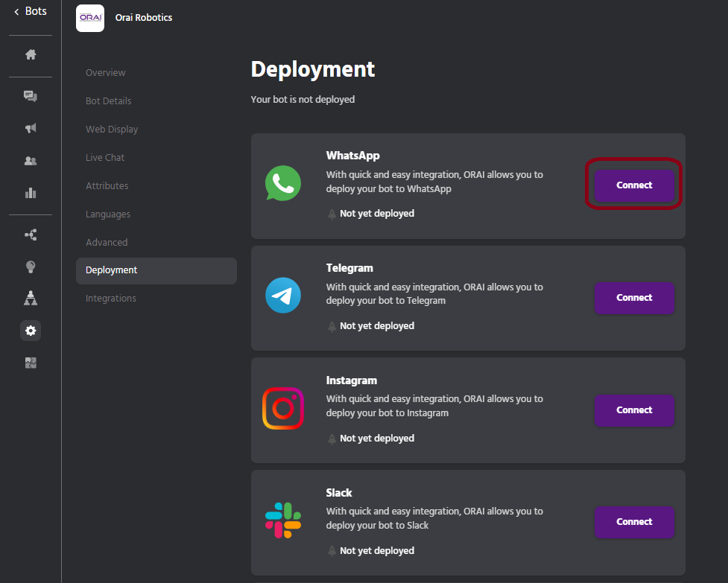The image size is (728, 583).
Task: Connect the bot to WhatsApp
Action: 634,185
